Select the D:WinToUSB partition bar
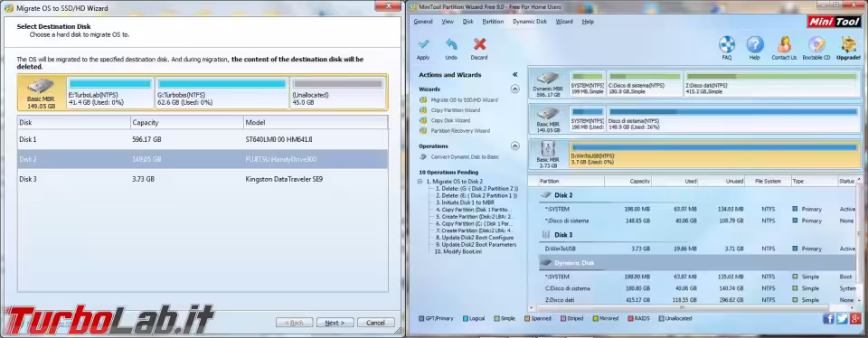The height and width of the screenshot is (338, 868). coord(714,155)
